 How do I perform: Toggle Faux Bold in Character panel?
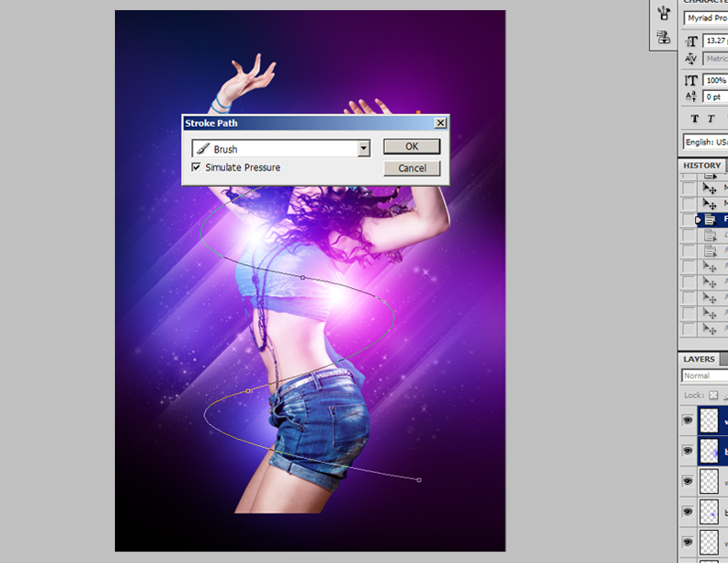pos(695,119)
